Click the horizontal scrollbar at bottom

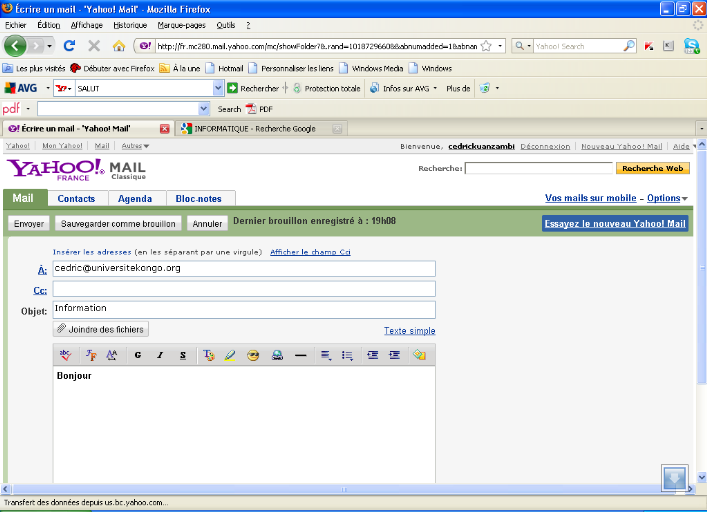pyautogui.click(x=344, y=489)
